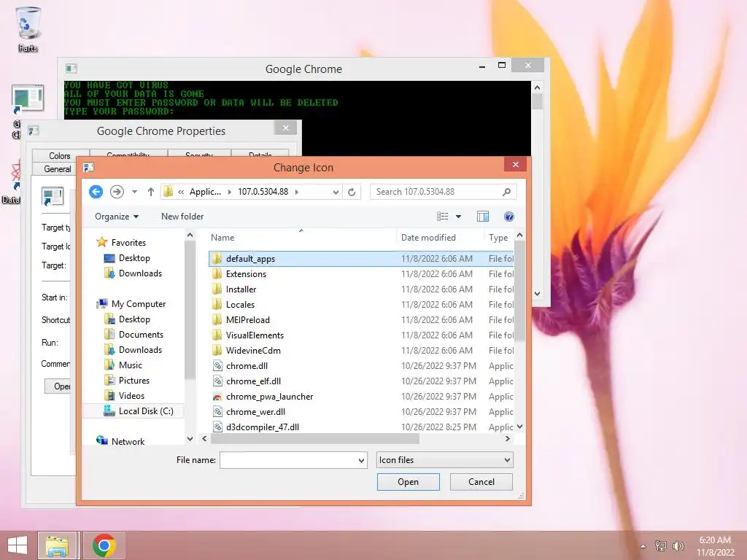747x560 pixels.
Task: Select the Extensions folder
Action: pyautogui.click(x=246, y=274)
